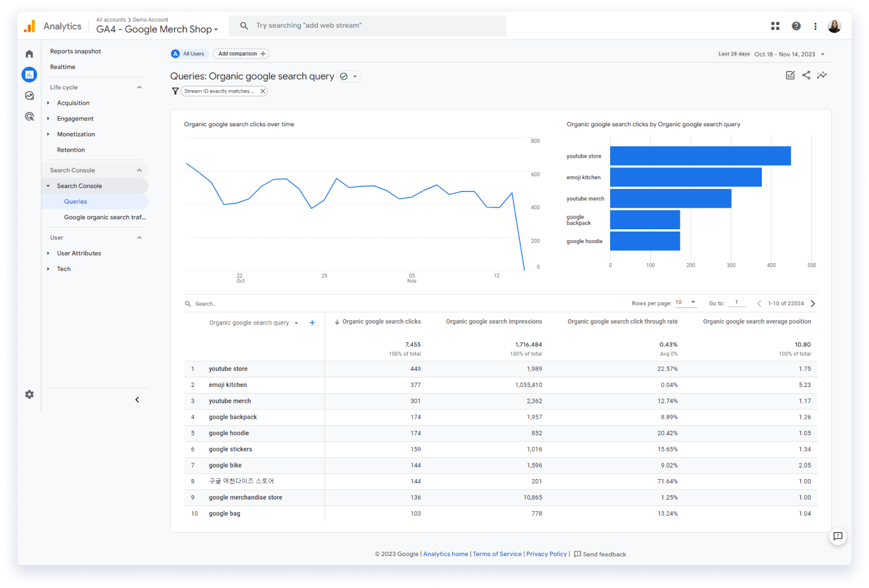Click the google stickers query cell
This screenshot has width=869, height=588.
coord(231,450)
